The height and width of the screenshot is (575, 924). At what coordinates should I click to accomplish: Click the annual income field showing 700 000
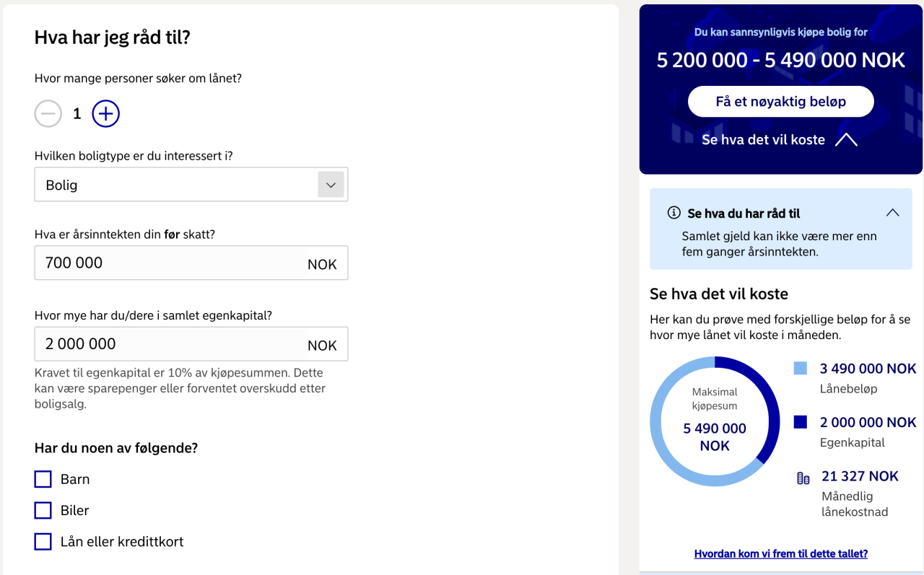[x=171, y=263]
